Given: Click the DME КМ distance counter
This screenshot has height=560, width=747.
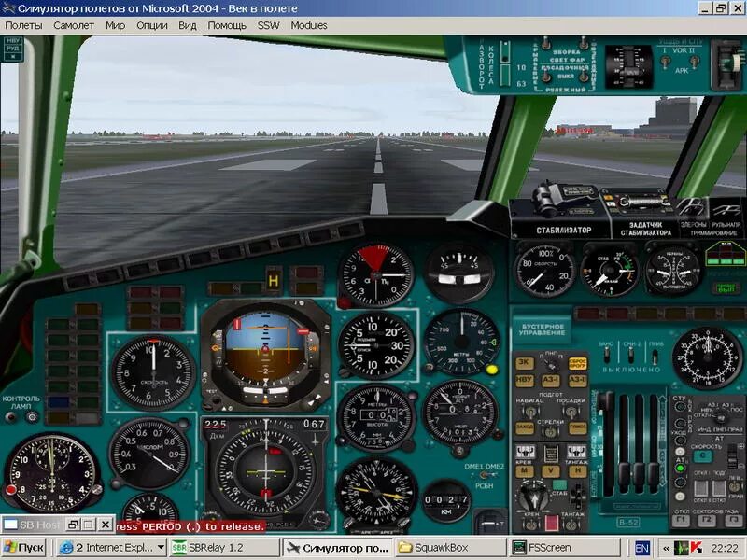Looking at the screenshot, I should (x=446, y=502).
